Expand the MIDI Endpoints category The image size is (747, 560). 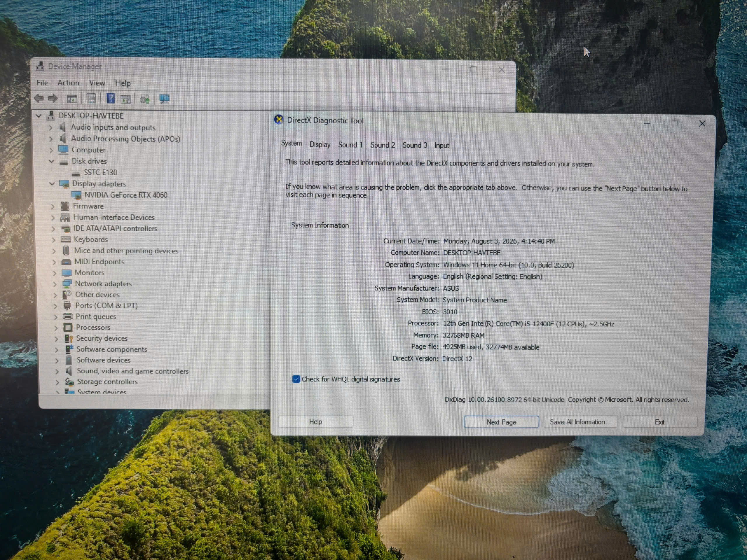[x=54, y=262]
